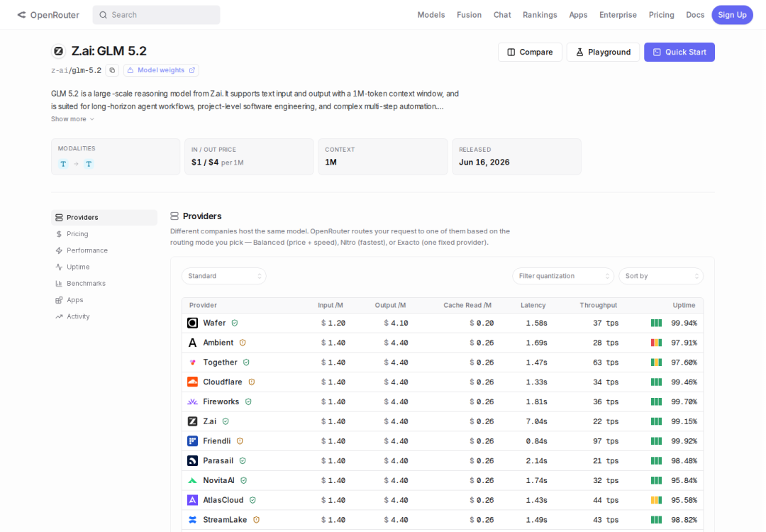Click the AtlasCloud provider logo
Viewport: 766px width, 532px height.
click(192, 500)
